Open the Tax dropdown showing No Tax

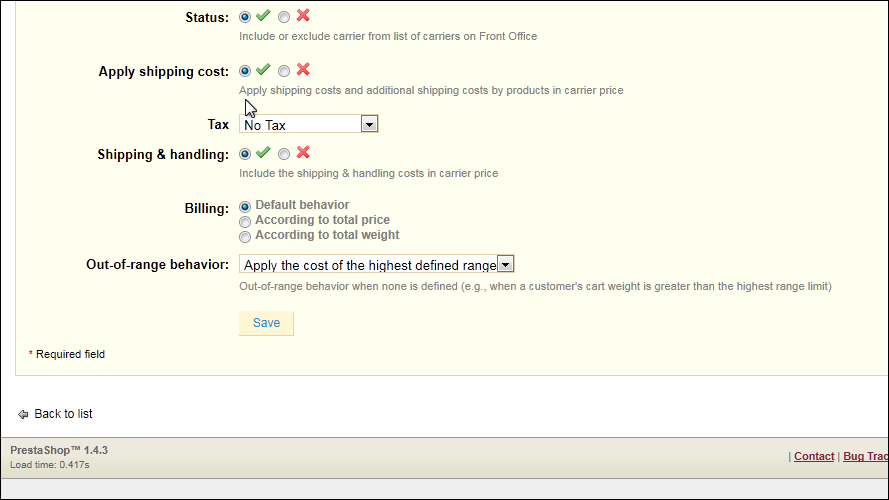(x=308, y=124)
